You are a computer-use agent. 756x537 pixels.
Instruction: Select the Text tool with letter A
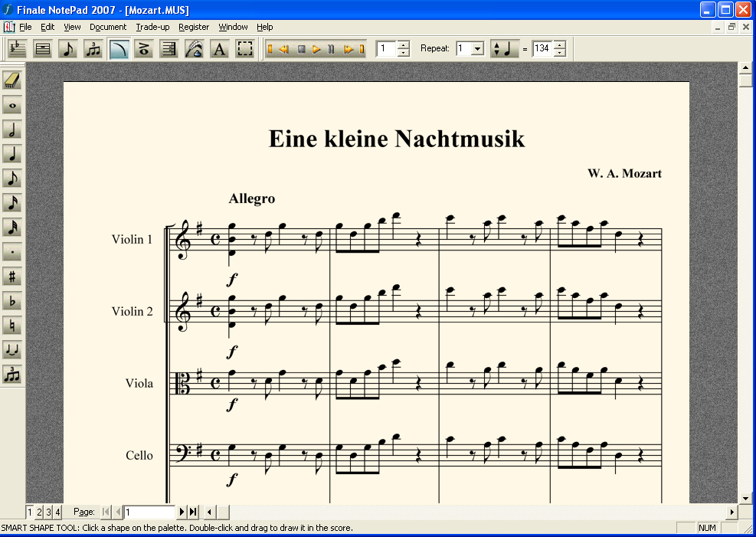point(219,49)
